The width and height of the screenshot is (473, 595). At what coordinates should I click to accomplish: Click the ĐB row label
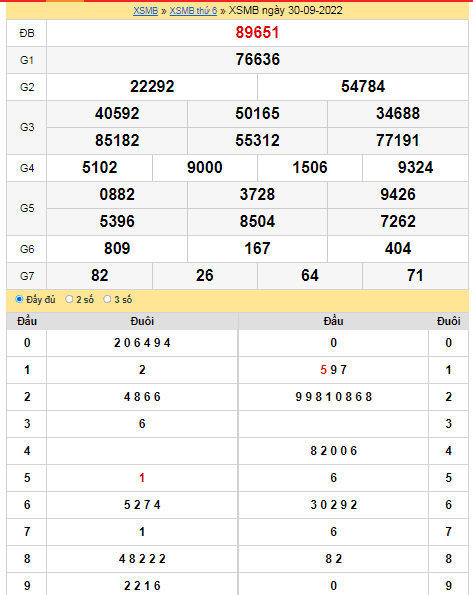point(27,33)
